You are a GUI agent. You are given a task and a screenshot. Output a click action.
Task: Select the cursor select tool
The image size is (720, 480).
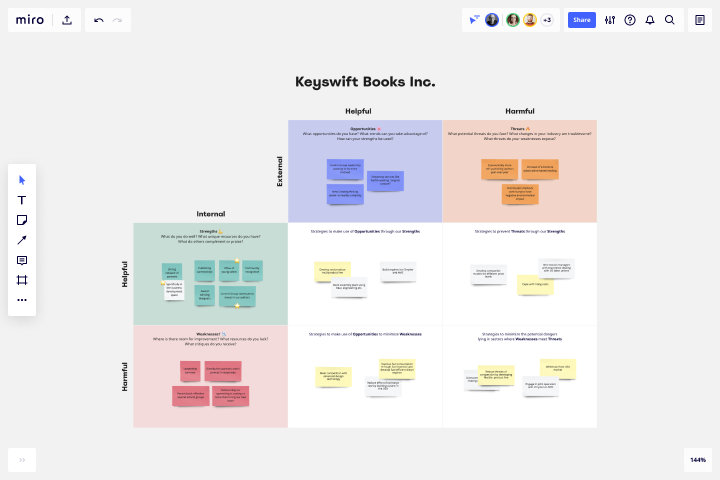tap(22, 180)
